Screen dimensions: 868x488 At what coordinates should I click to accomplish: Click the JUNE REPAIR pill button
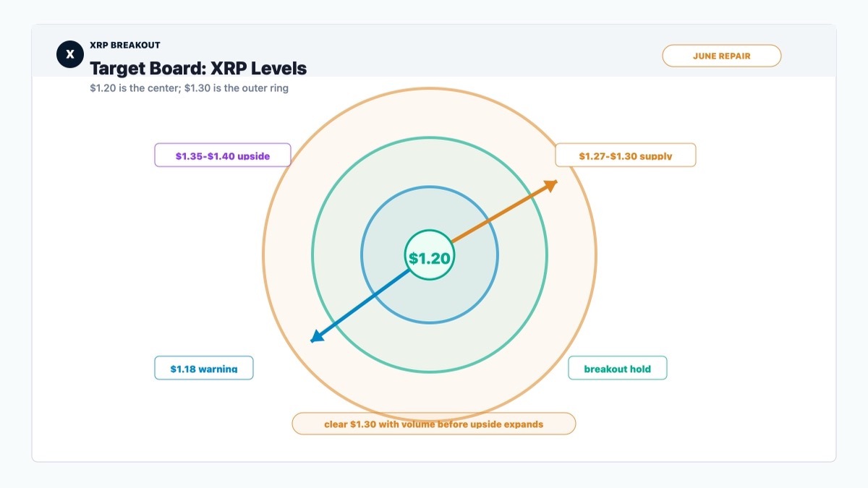click(722, 56)
